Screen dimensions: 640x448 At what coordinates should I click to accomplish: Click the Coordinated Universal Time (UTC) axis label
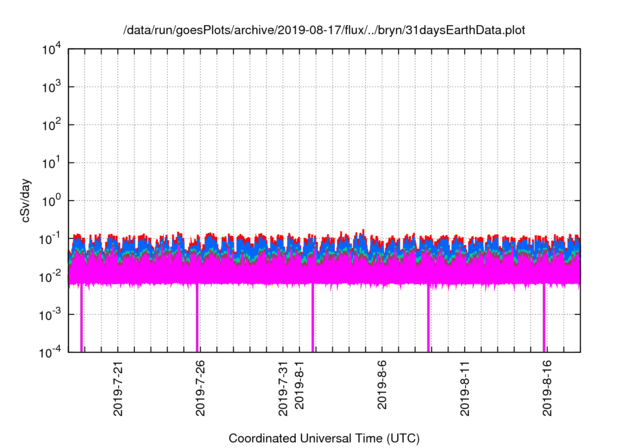(x=323, y=438)
